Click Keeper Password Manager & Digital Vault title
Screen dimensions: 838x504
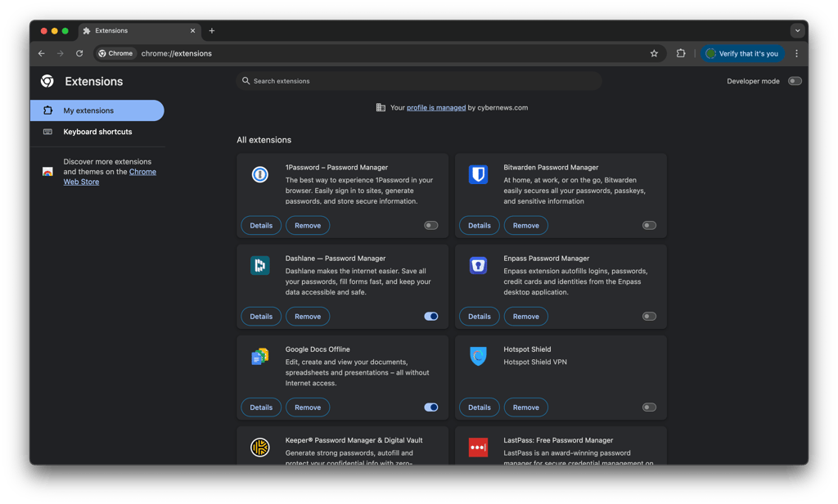click(354, 440)
